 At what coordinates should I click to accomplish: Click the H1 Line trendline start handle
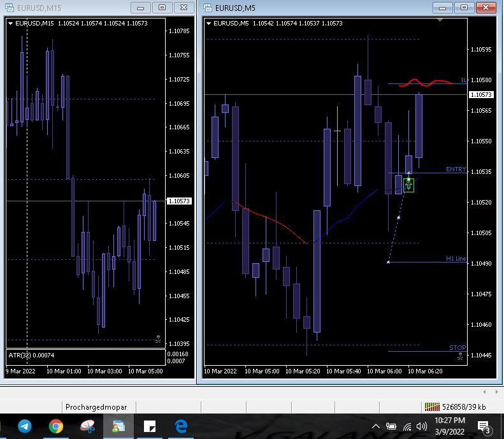(388, 263)
